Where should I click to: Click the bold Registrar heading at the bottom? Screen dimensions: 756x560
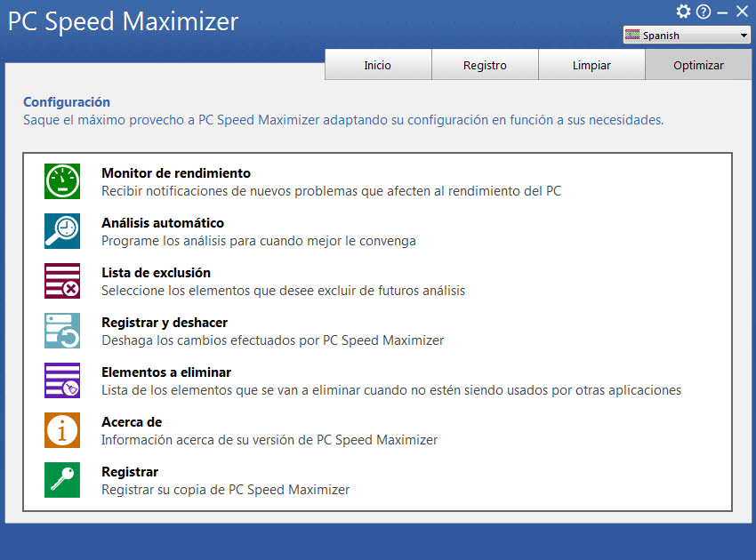click(x=130, y=472)
